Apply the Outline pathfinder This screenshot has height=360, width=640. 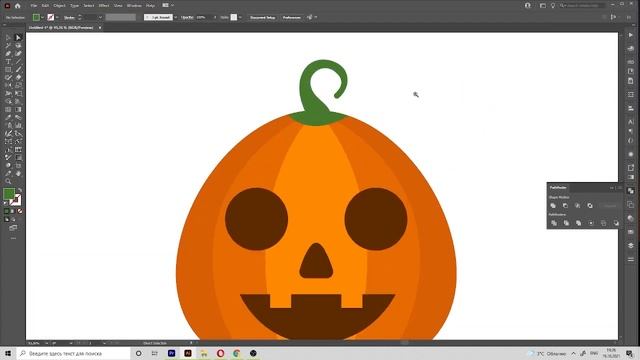603,223
